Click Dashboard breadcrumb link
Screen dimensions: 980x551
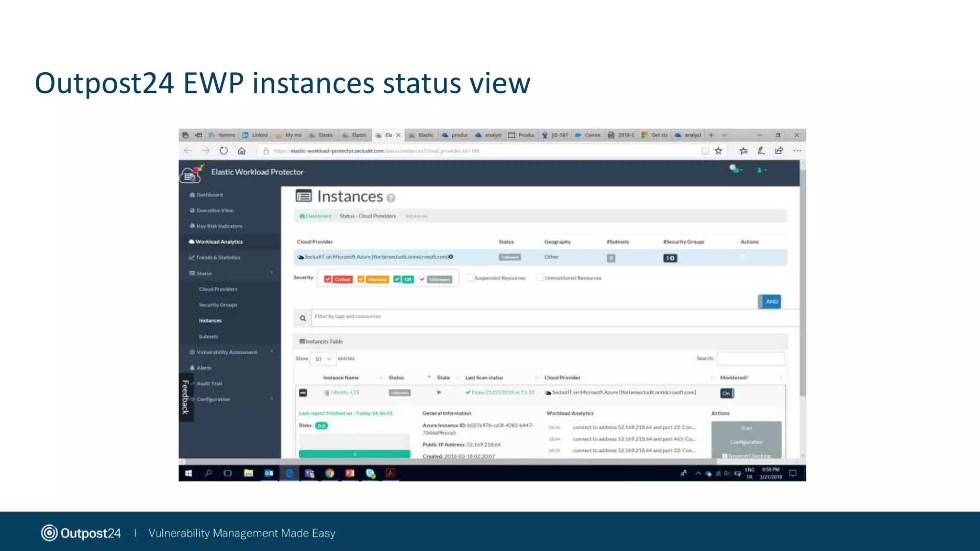point(316,216)
